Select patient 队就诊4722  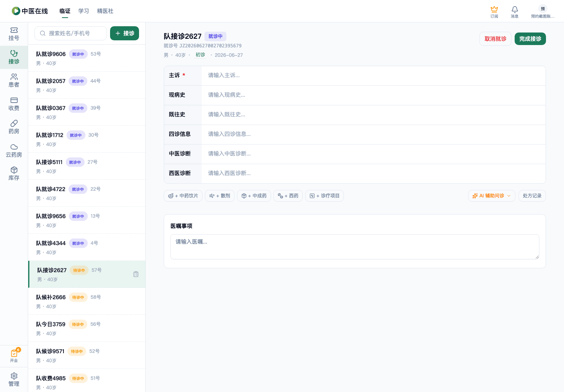pyautogui.click(x=87, y=193)
